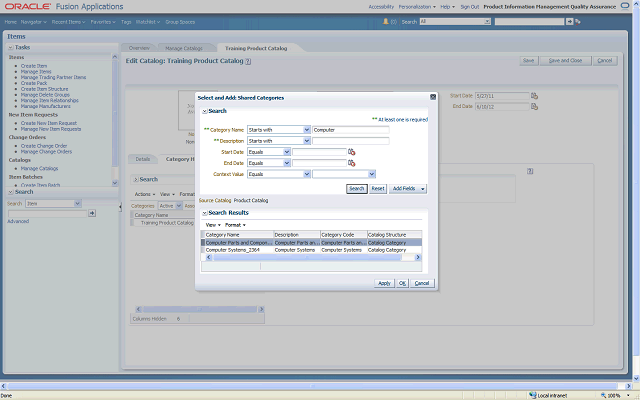Open the Format menu in Search Results
The width and height of the screenshot is (640, 400).
pos(236,225)
